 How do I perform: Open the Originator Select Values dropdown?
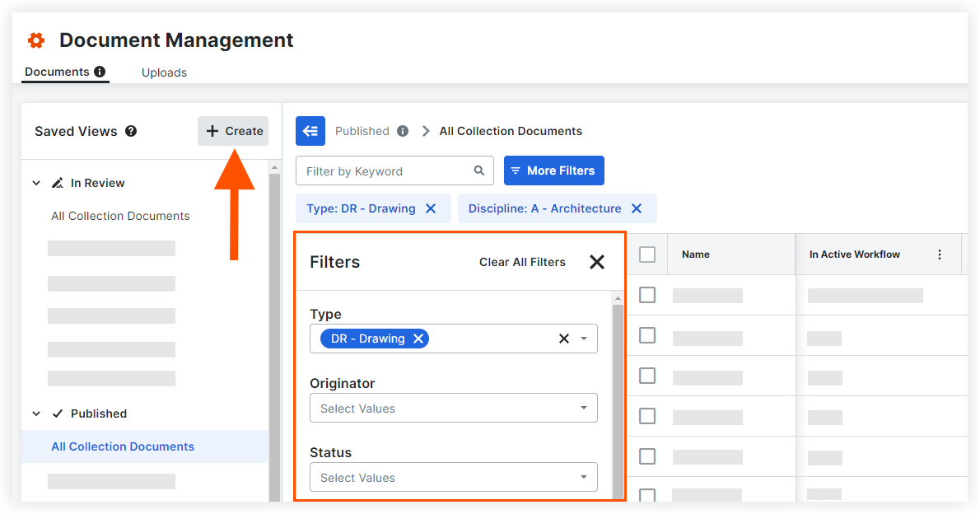pyautogui.click(x=453, y=409)
